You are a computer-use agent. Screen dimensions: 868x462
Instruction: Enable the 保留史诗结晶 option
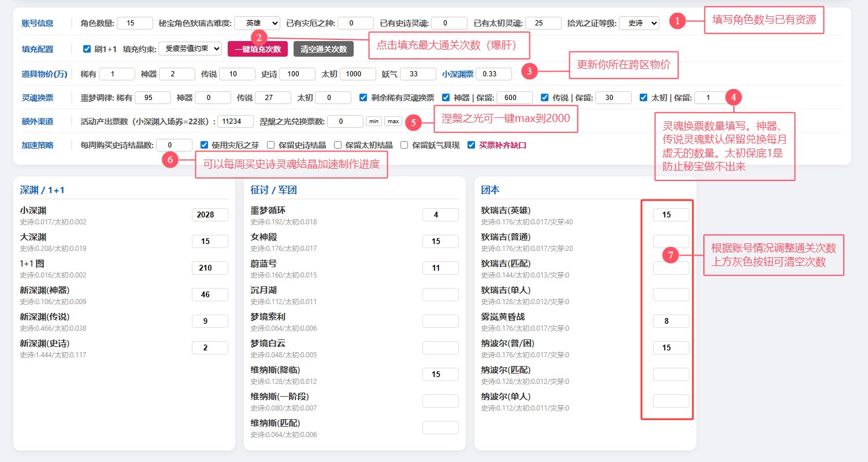coord(269,145)
